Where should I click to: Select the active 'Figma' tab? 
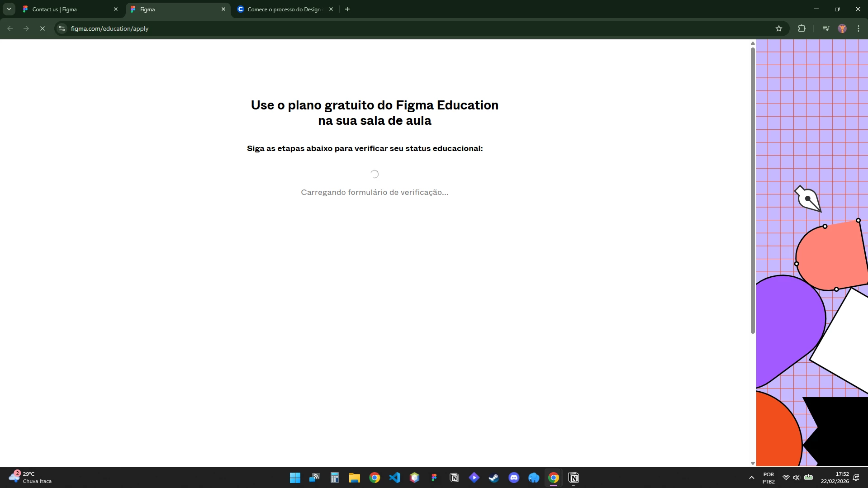[x=178, y=9]
